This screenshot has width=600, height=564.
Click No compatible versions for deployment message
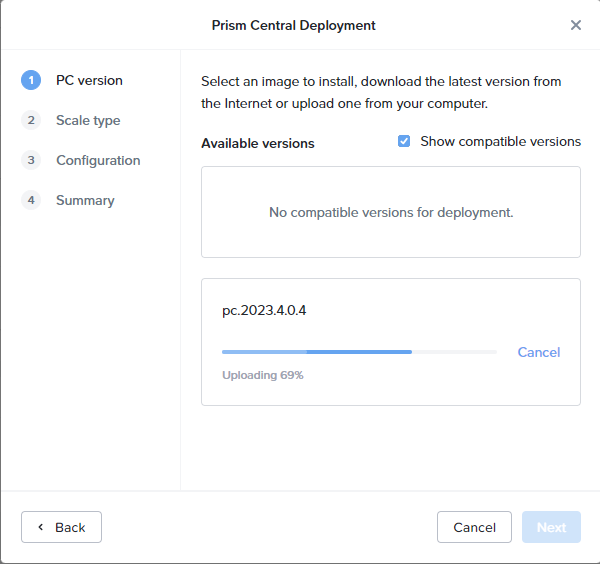[391, 212]
